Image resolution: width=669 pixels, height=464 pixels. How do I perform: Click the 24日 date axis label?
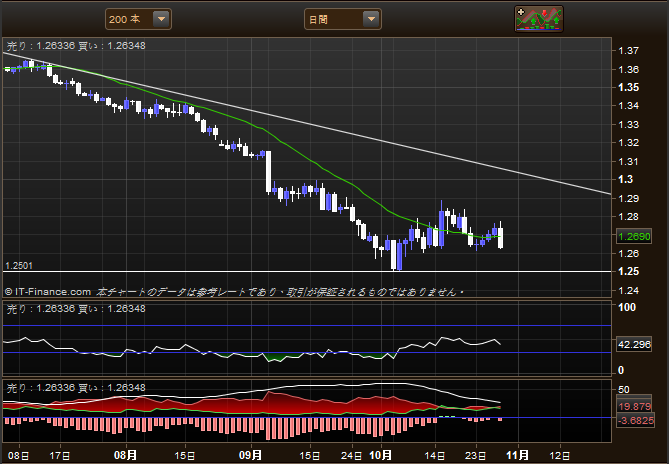point(352,455)
